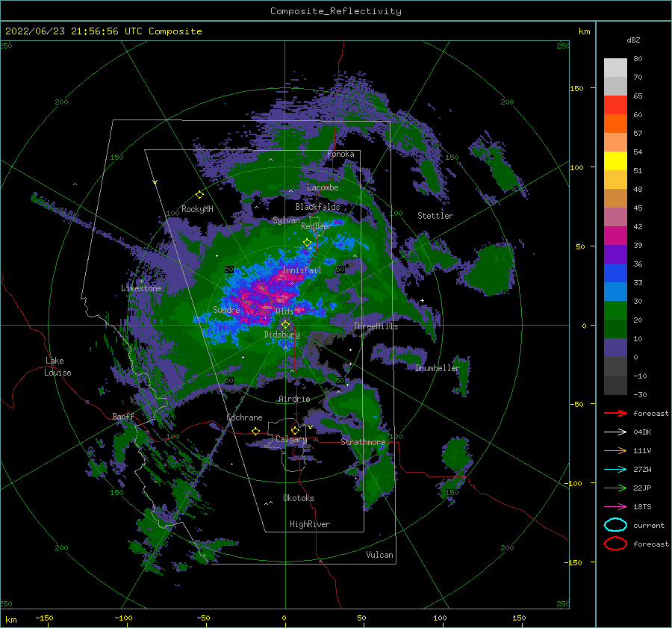Click the Sylvan label

286,220
